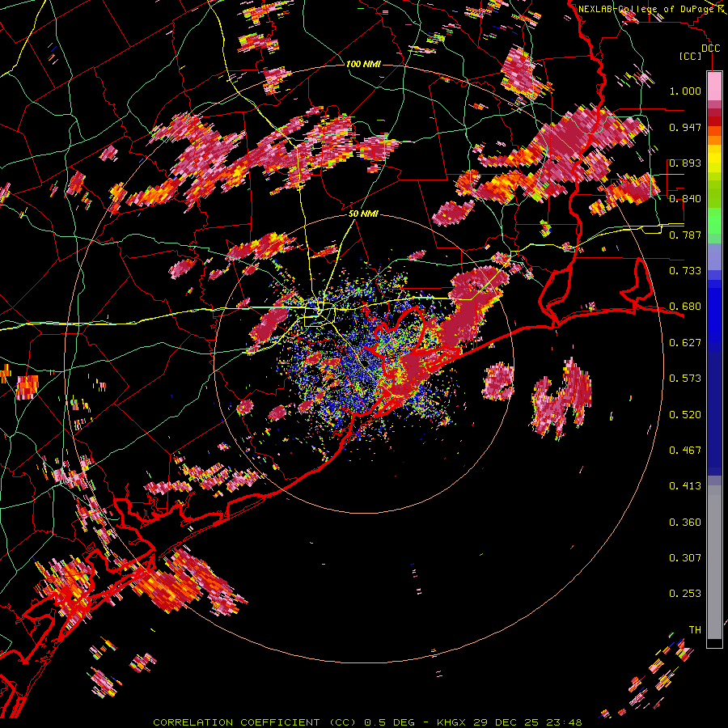The image size is (728, 728).
Task: Click the TH threshold label
Action: click(695, 630)
